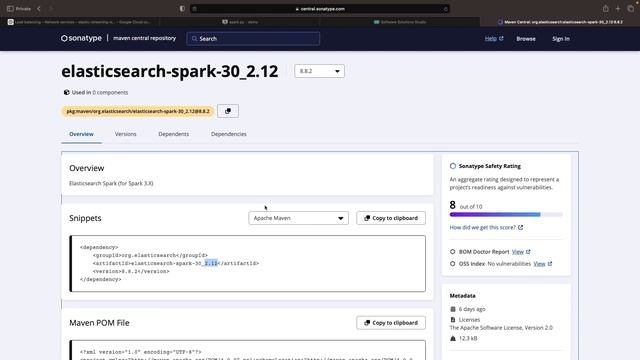
Task: Open the 8.8.2 version dropdown
Action: click(319, 71)
